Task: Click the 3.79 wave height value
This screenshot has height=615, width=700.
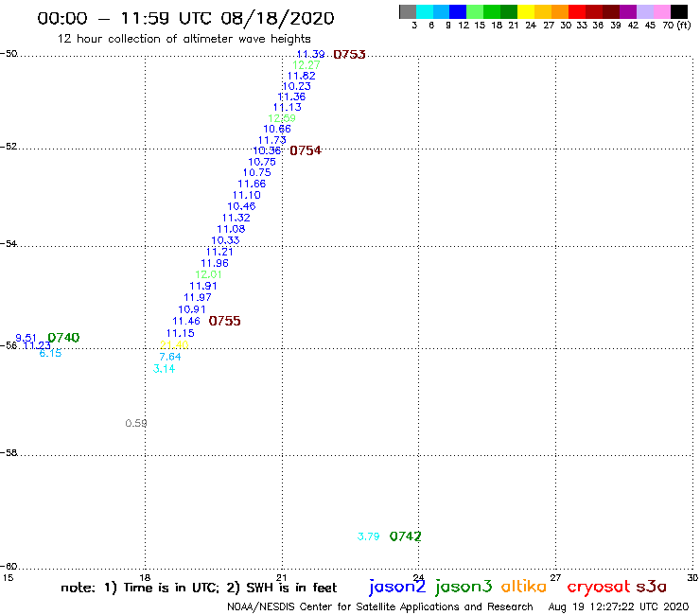Action: click(x=369, y=536)
